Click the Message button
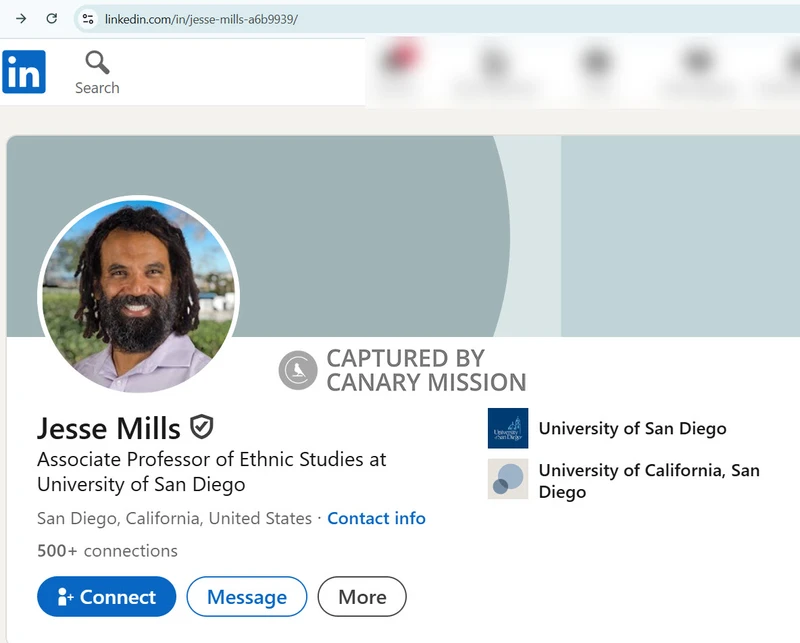Image resolution: width=800 pixels, height=643 pixels. coord(247,597)
